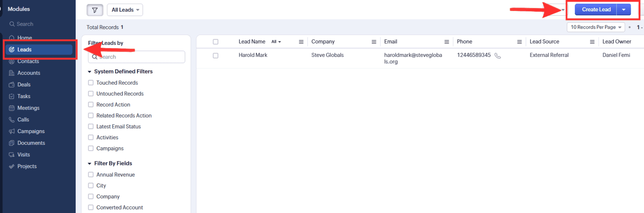Viewport: 644px width, 213px height.
Task: Click the filter funnel icon
Action: point(95,10)
